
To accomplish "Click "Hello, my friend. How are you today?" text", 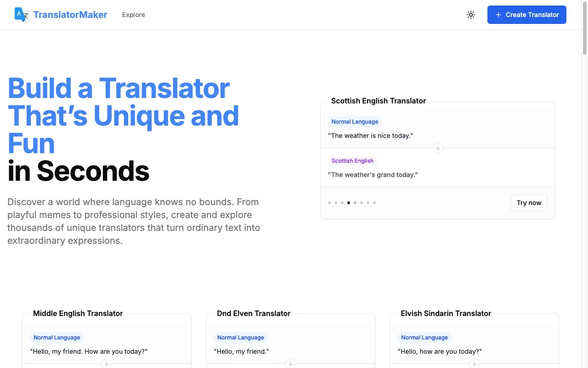I will (89, 351).
